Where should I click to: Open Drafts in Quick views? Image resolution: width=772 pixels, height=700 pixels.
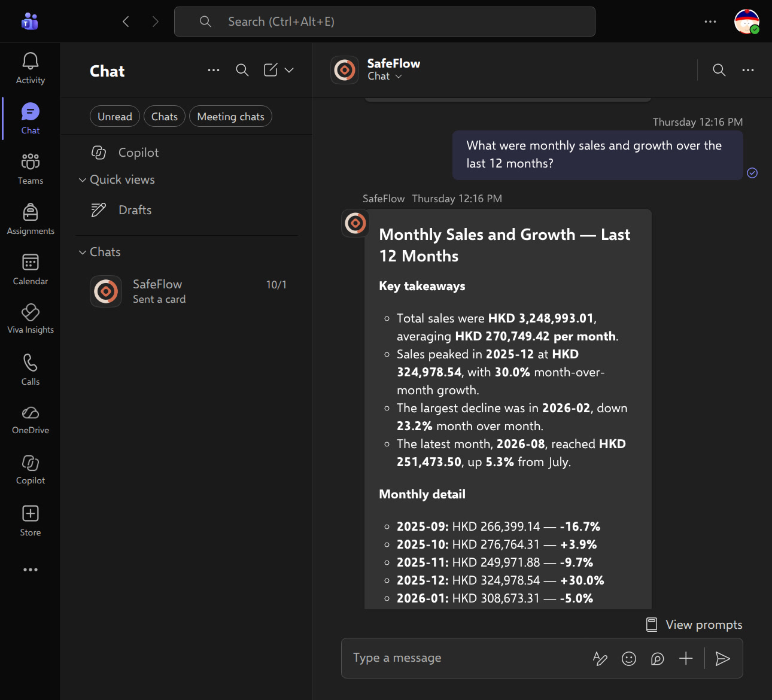click(x=186, y=210)
